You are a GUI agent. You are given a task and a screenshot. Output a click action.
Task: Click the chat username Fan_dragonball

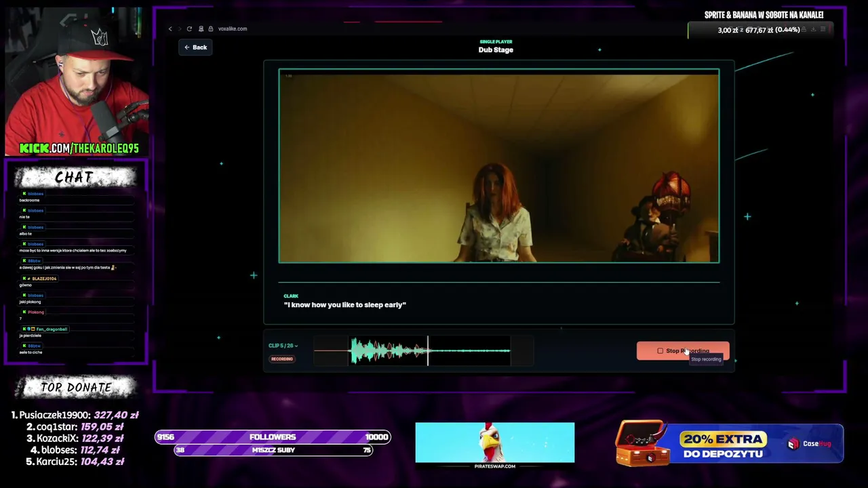click(x=52, y=329)
